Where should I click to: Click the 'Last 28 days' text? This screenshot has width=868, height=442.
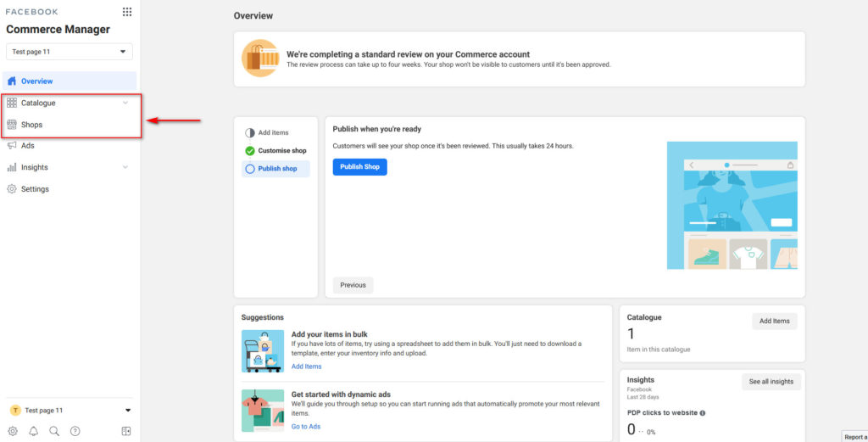[x=643, y=397]
